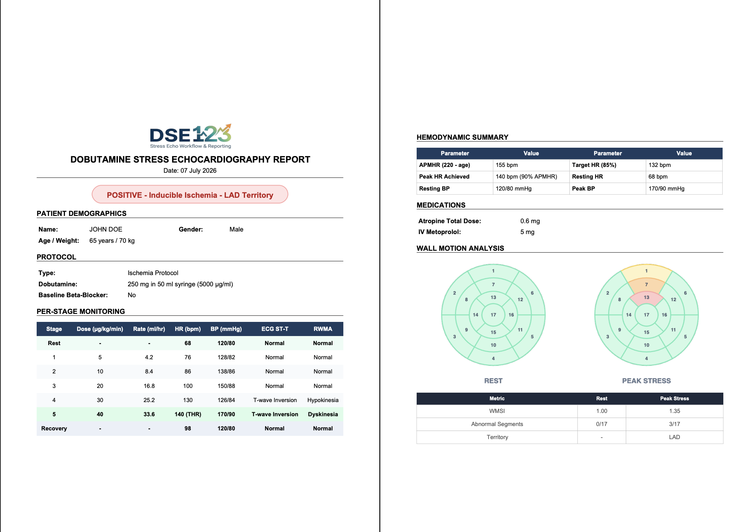The image size is (756, 532).
Task: Click the MEDICATIONS heading
Action: (441, 205)
